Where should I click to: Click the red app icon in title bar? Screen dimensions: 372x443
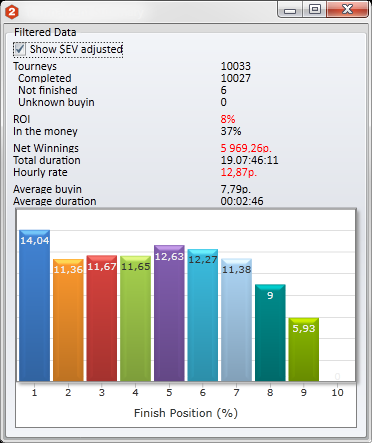click(x=12, y=12)
